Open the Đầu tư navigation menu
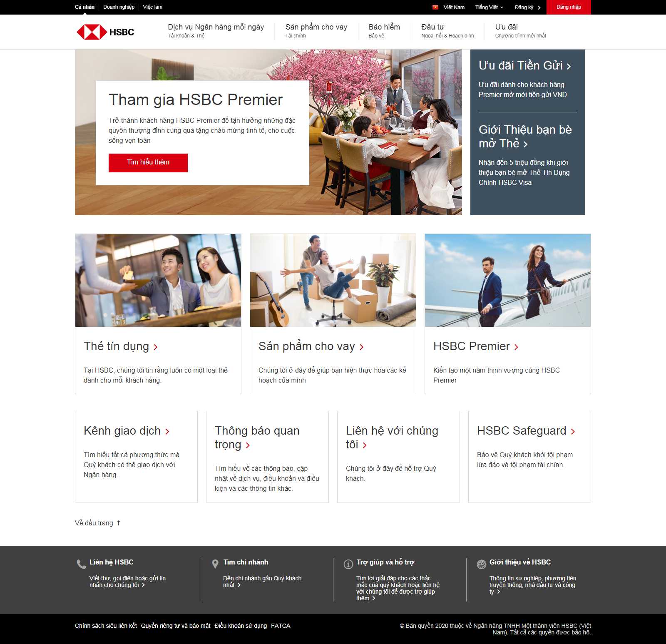This screenshot has width=666, height=644. point(434,27)
